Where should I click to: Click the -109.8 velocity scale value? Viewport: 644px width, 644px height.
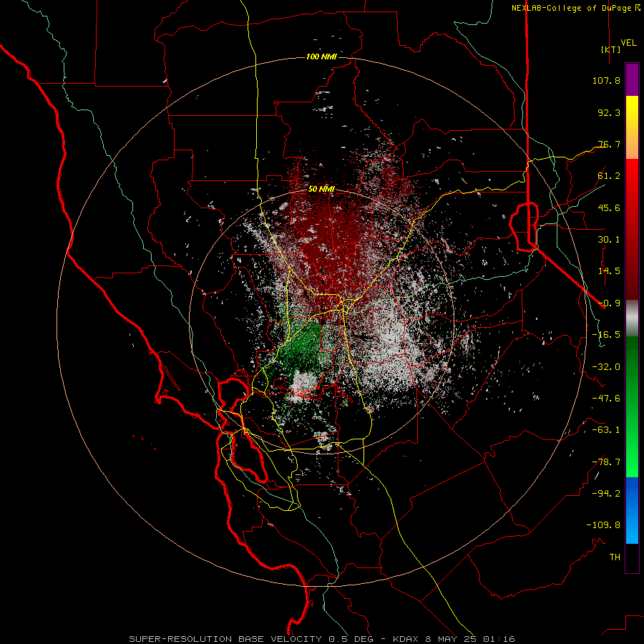[x=603, y=525]
